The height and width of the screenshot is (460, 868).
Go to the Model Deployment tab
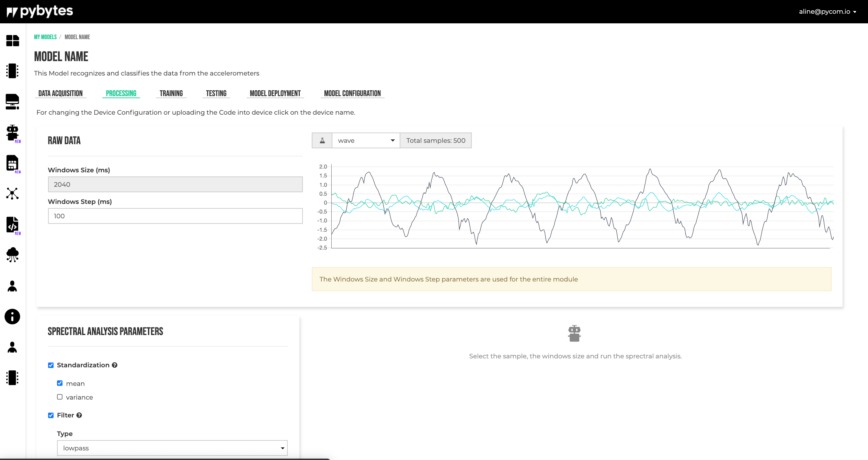(x=275, y=93)
